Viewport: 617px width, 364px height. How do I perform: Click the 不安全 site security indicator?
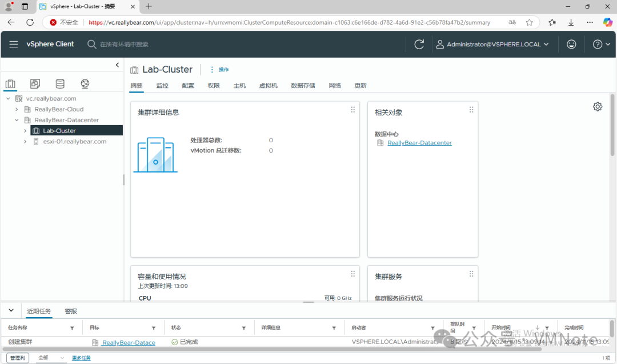coord(64,22)
